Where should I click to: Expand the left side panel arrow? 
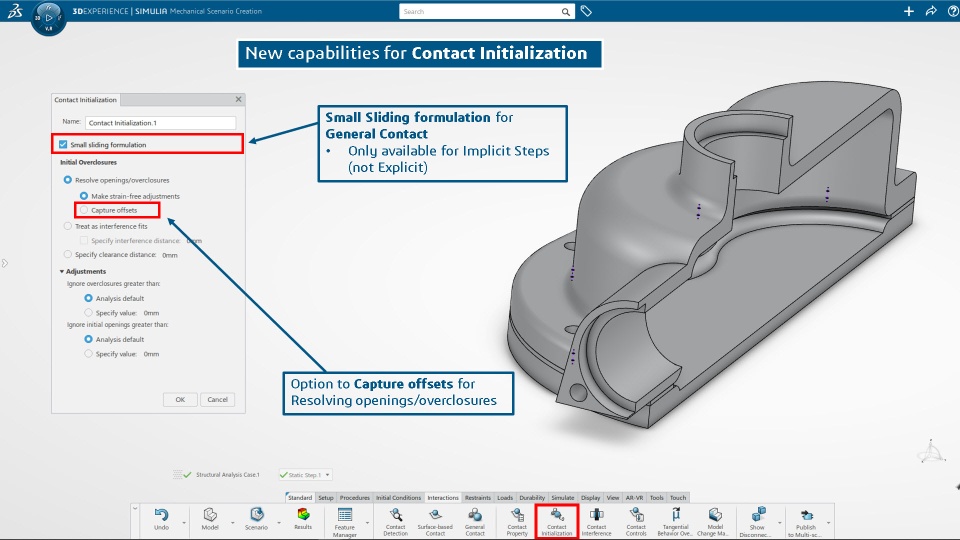(x=5, y=263)
